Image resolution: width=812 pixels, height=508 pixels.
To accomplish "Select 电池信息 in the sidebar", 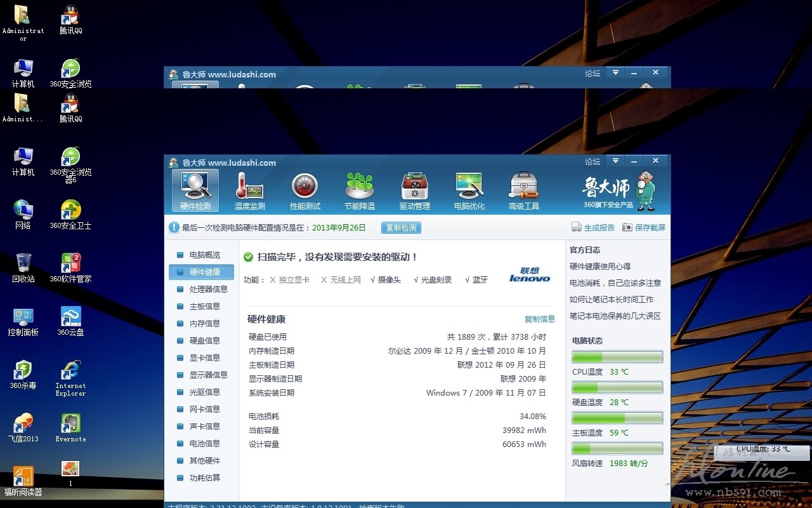I will coord(204,443).
